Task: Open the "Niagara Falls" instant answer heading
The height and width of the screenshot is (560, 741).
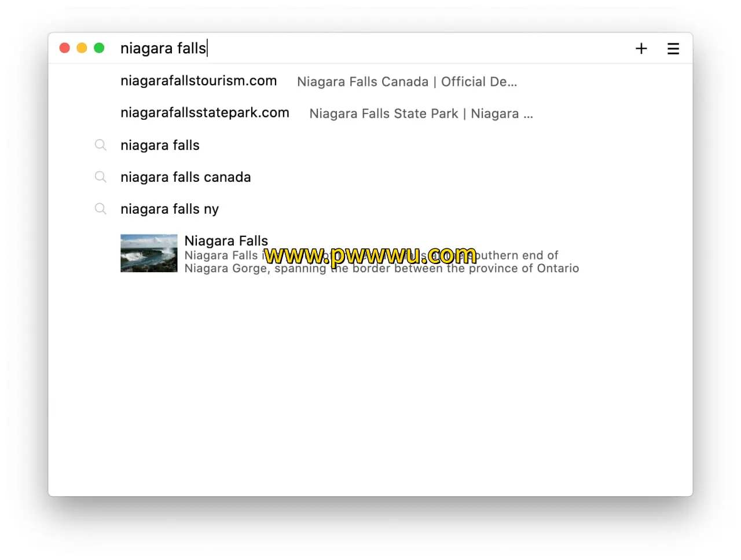Action: [x=226, y=240]
